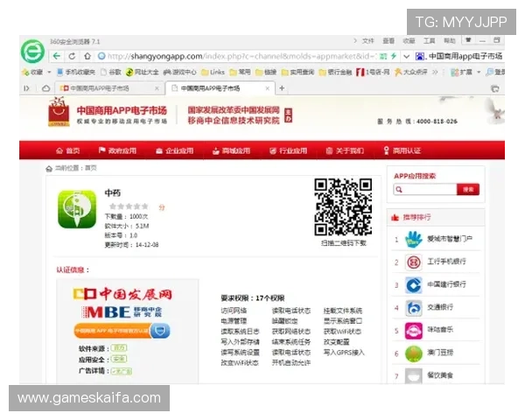
Task: Open the Links bookmark folder
Action: (213, 72)
